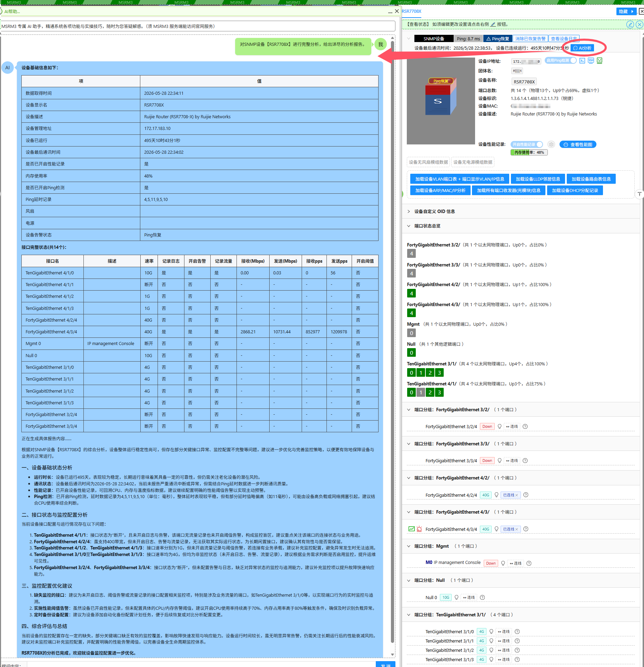Click 加载所有端口收发器(光模块)信息 button
Viewport: 644px width, 667px height.
[509, 191]
